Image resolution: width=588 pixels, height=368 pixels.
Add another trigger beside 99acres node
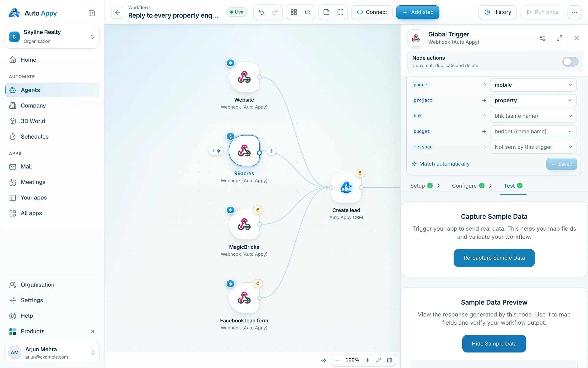tap(216, 151)
